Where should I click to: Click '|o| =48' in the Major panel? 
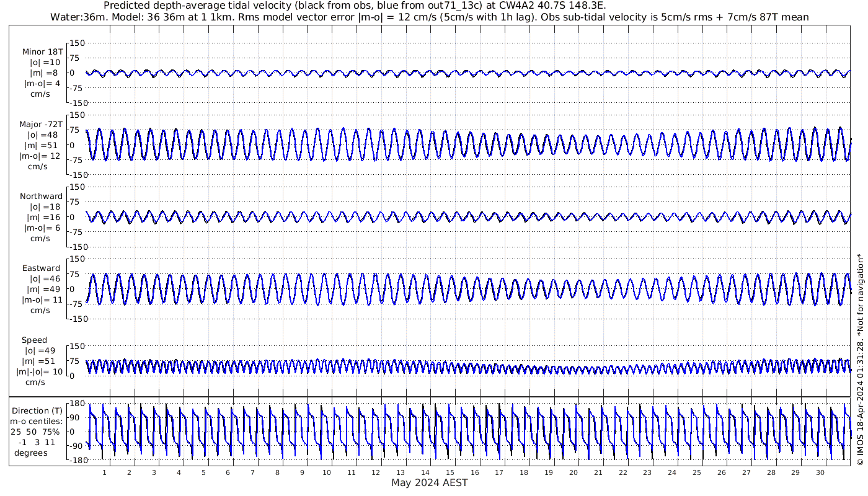[x=43, y=135]
